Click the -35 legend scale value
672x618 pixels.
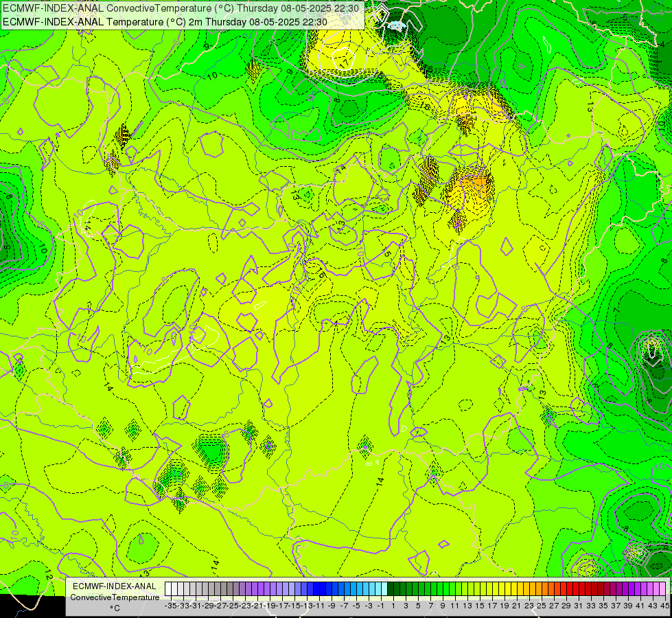pos(171,606)
